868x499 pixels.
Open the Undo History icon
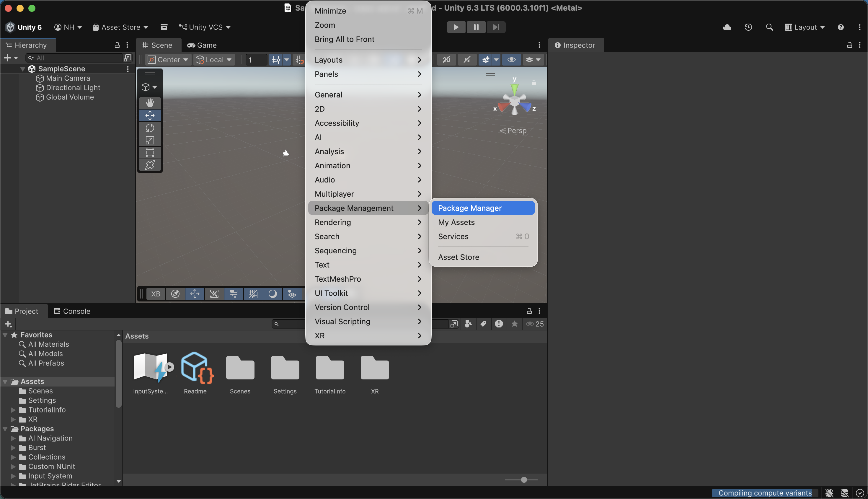(748, 27)
